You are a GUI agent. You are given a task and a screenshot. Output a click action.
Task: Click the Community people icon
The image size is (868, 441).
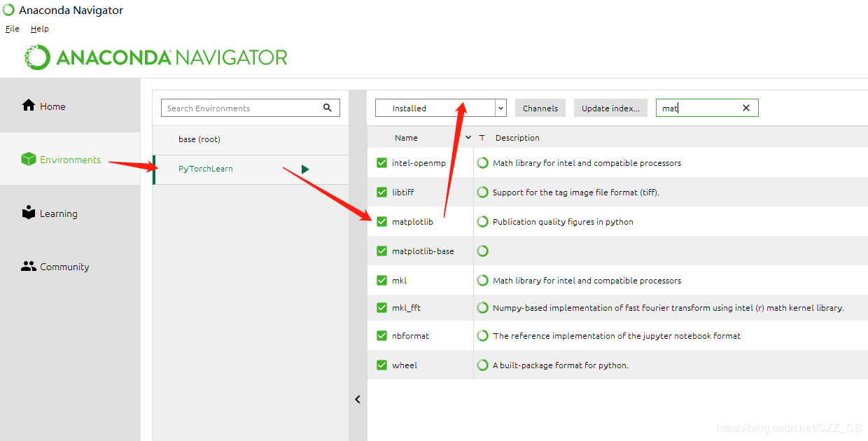(29, 266)
